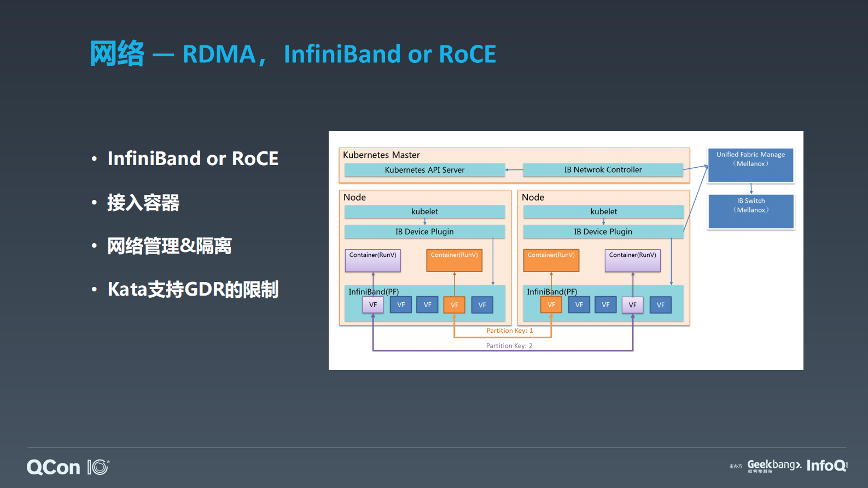Click the Unified Fabric Manage box
This screenshot has width=868, height=488.
(x=750, y=165)
